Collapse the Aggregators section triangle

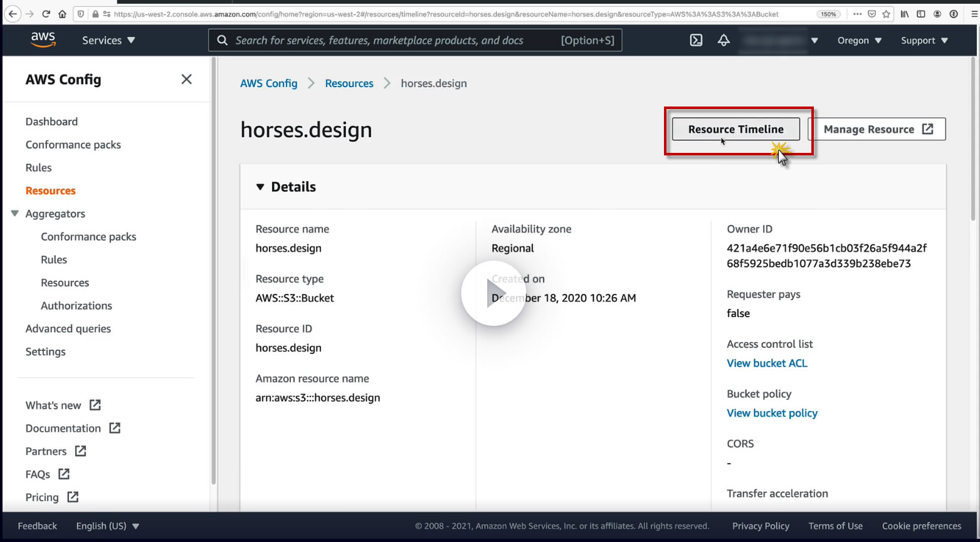click(x=15, y=214)
